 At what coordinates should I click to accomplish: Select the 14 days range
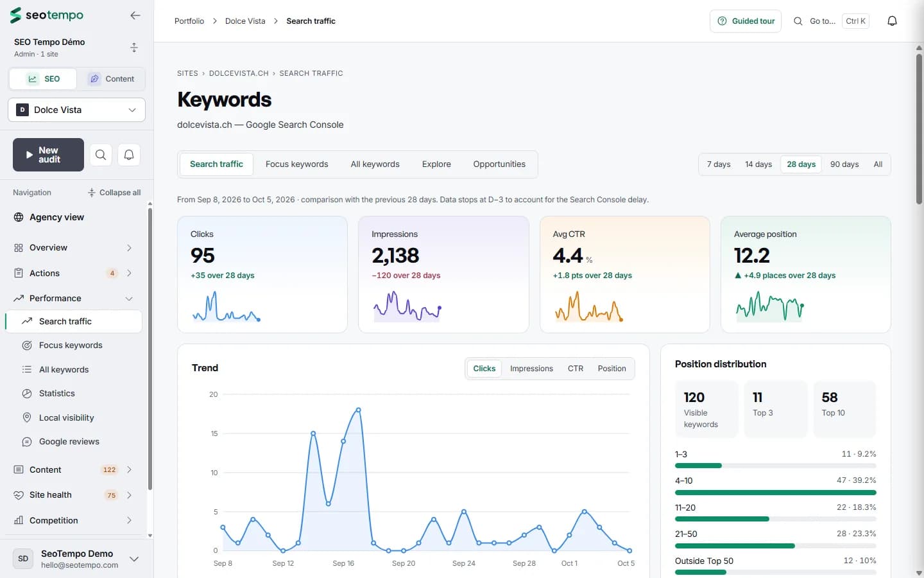[x=758, y=164]
